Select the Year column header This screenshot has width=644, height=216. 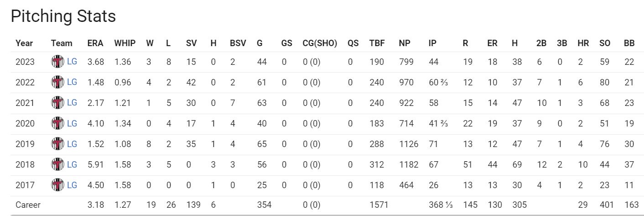(x=24, y=43)
